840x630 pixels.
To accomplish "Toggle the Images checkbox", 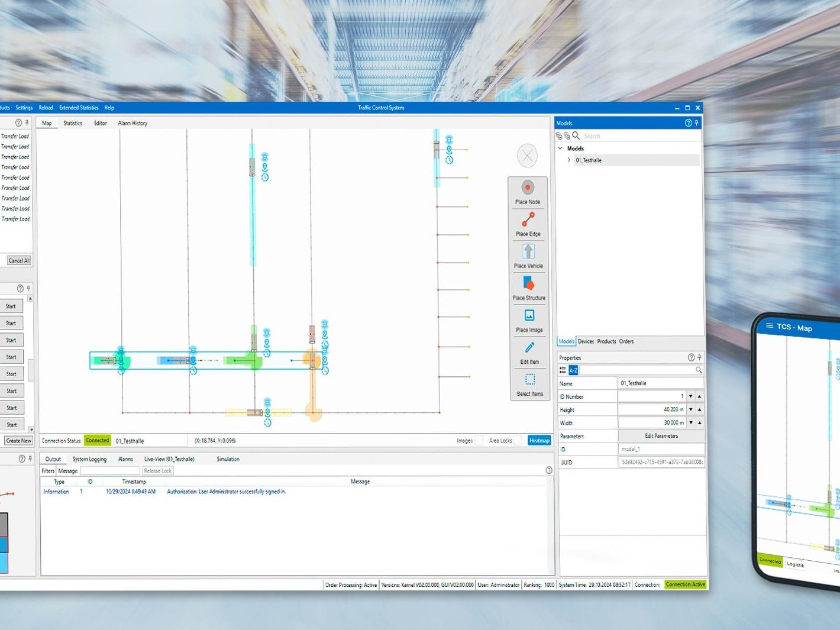I will 479,440.
